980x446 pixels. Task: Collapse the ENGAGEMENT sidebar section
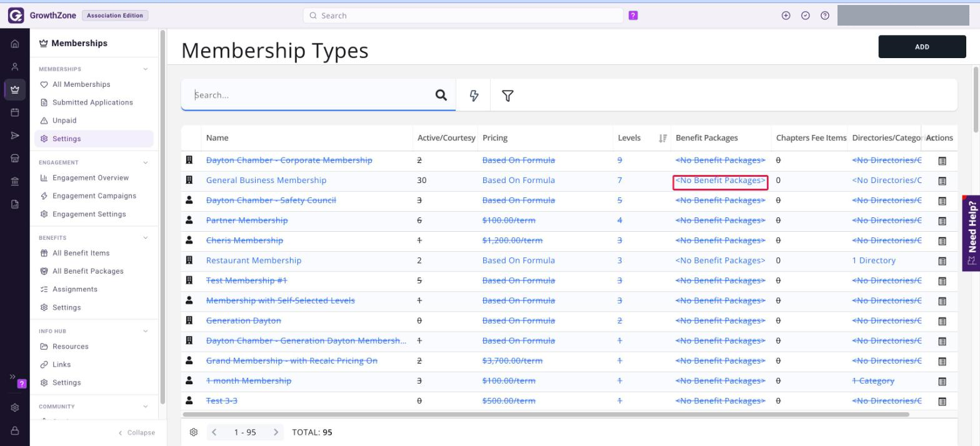click(x=146, y=162)
